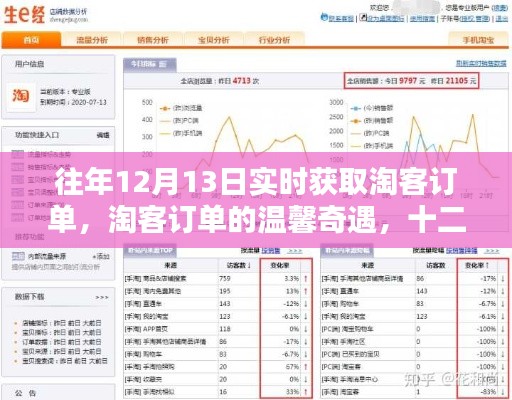Open the 宝贝分析 tab

(x=214, y=40)
